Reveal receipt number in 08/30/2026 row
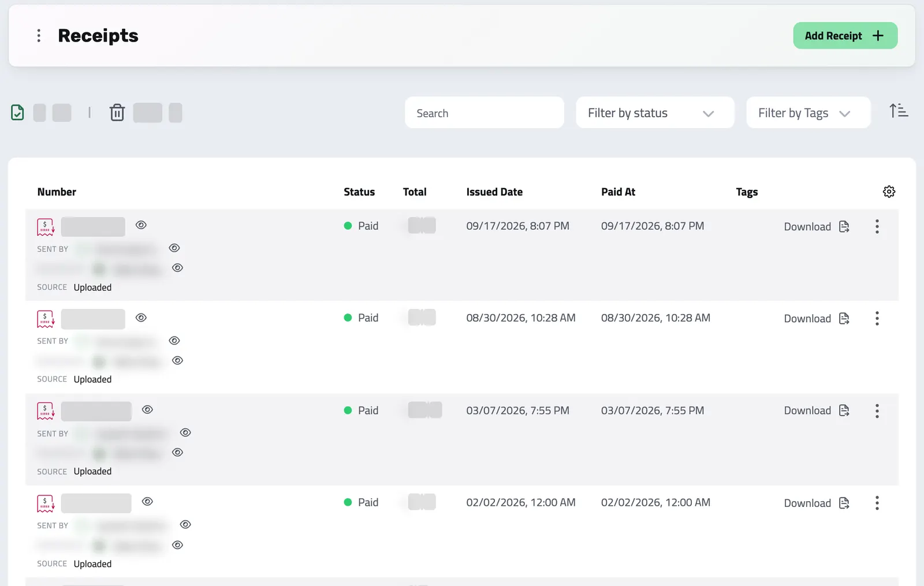The width and height of the screenshot is (924, 586). pos(141,318)
